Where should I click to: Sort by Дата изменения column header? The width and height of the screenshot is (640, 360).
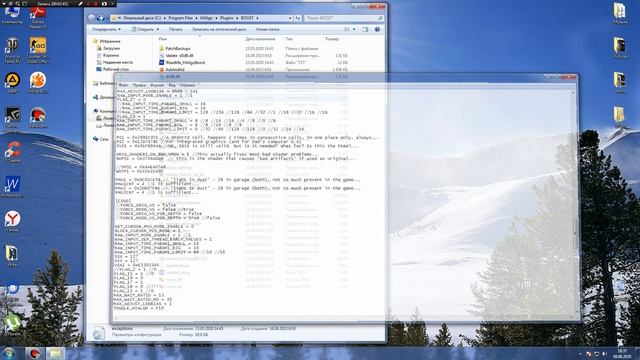point(260,39)
